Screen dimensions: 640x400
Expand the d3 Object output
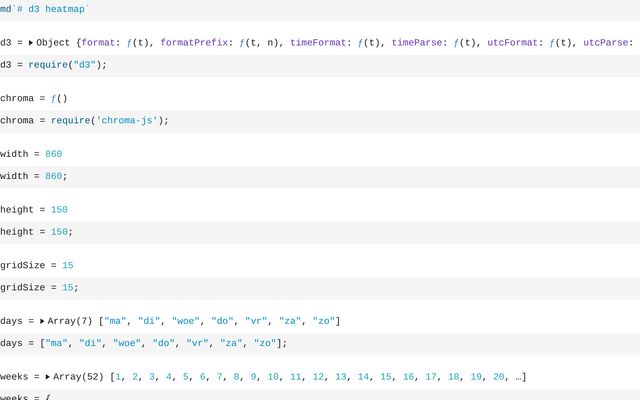pos(31,43)
